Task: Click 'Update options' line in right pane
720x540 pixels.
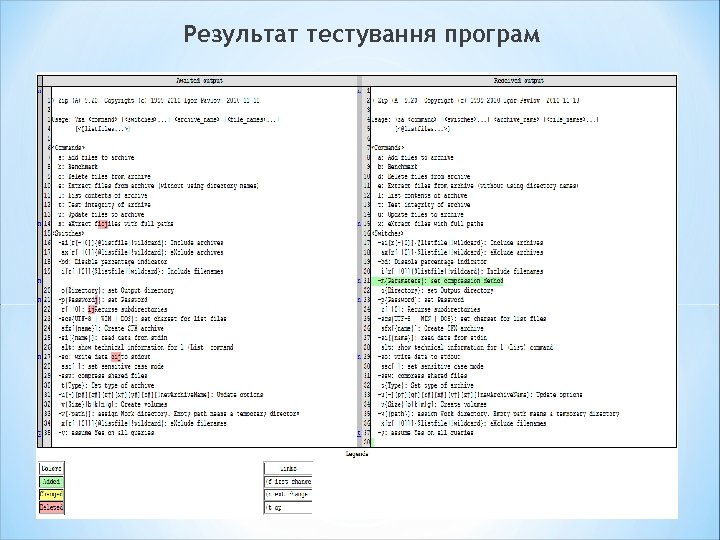Action: tap(480, 395)
